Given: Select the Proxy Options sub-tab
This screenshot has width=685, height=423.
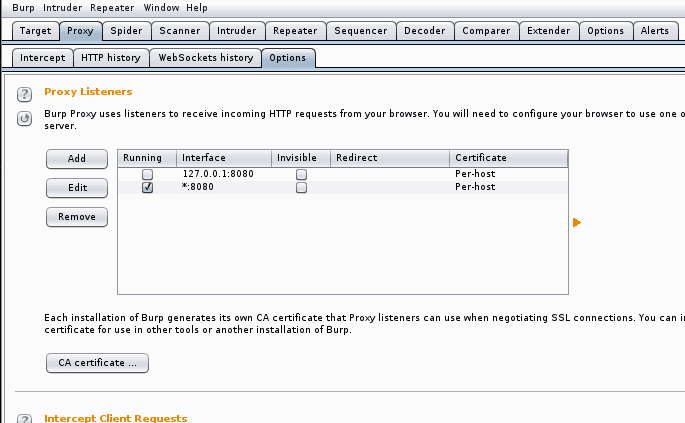Looking at the screenshot, I should [x=288, y=58].
